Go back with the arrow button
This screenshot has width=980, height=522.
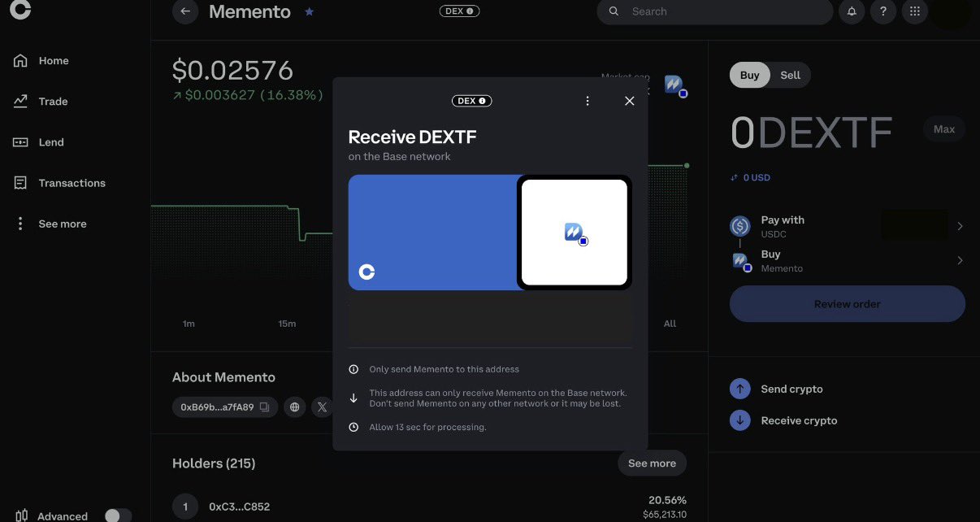click(185, 11)
